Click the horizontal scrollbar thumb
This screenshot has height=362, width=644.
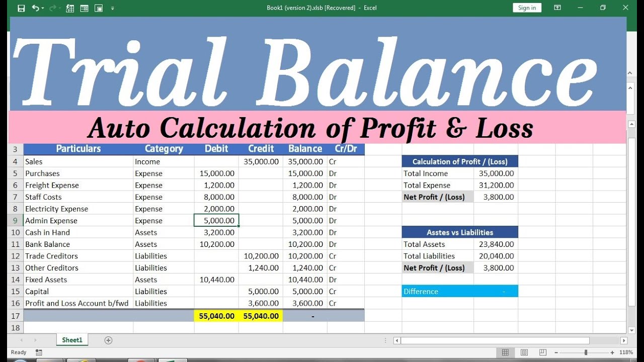[494, 340]
